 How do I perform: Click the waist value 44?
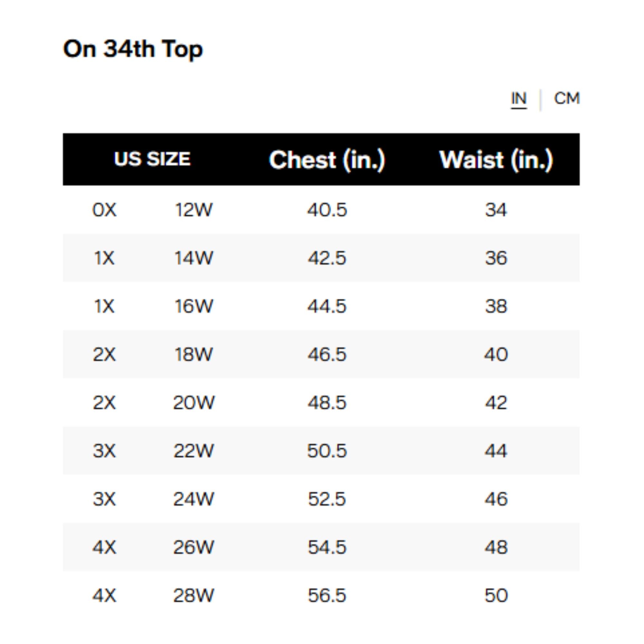[x=496, y=451]
